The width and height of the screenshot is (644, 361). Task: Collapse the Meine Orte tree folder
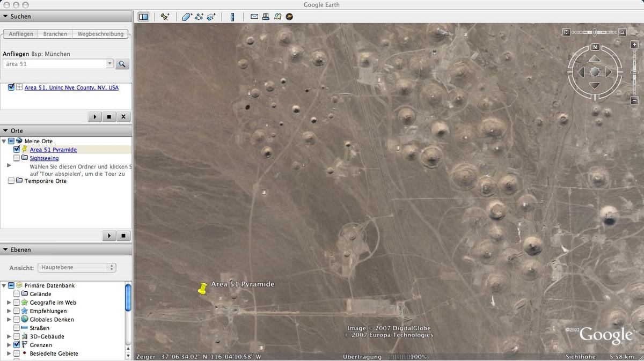[x=4, y=141]
